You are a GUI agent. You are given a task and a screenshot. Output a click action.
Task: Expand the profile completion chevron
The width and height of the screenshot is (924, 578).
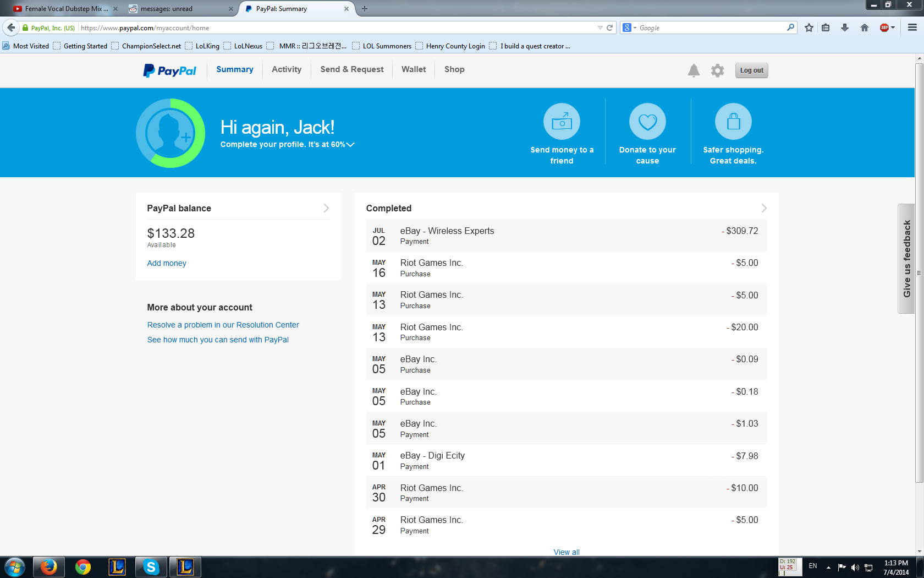[x=350, y=145]
